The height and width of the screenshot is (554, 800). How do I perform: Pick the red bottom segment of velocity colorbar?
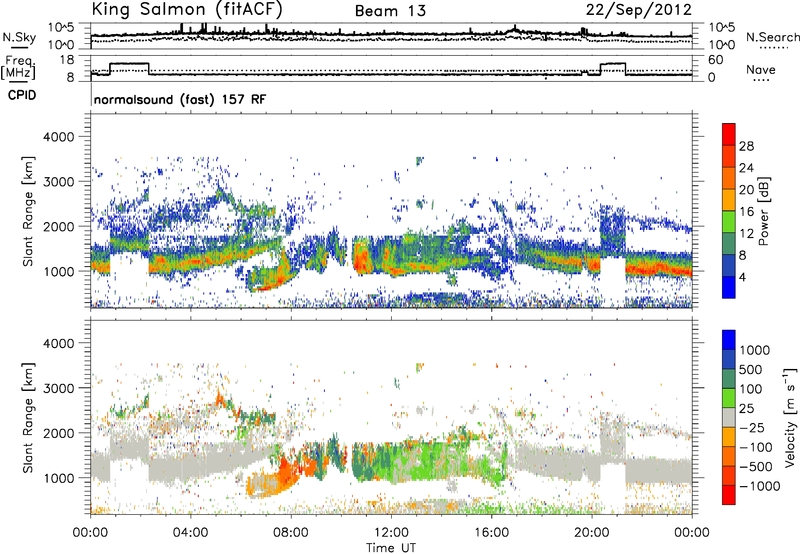(729, 495)
